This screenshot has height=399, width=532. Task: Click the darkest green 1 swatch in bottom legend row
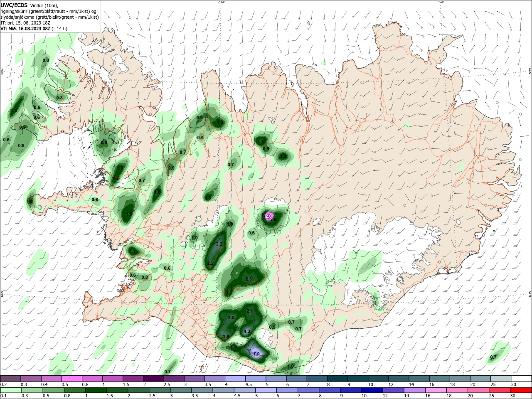click(96, 390)
